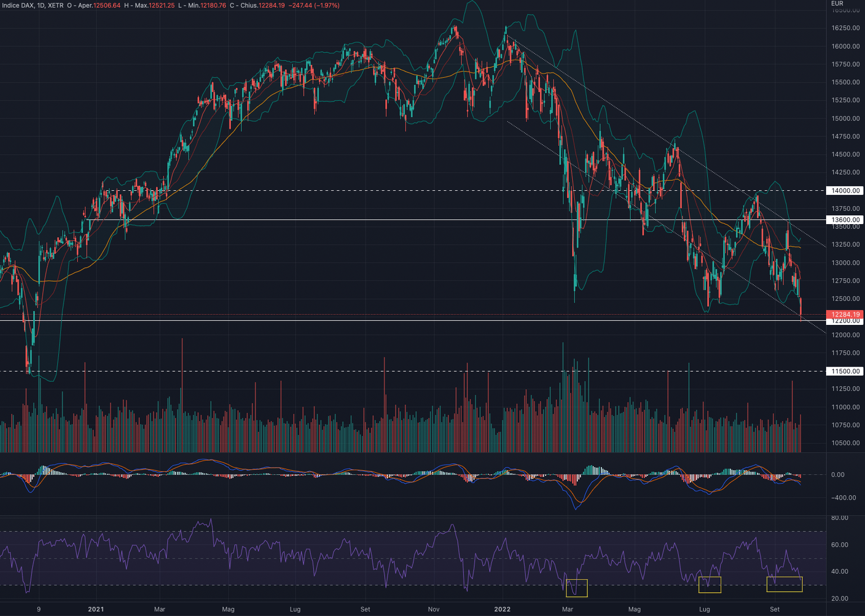Click the 2021 label on the time axis
The width and height of the screenshot is (865, 616).
[x=96, y=609]
